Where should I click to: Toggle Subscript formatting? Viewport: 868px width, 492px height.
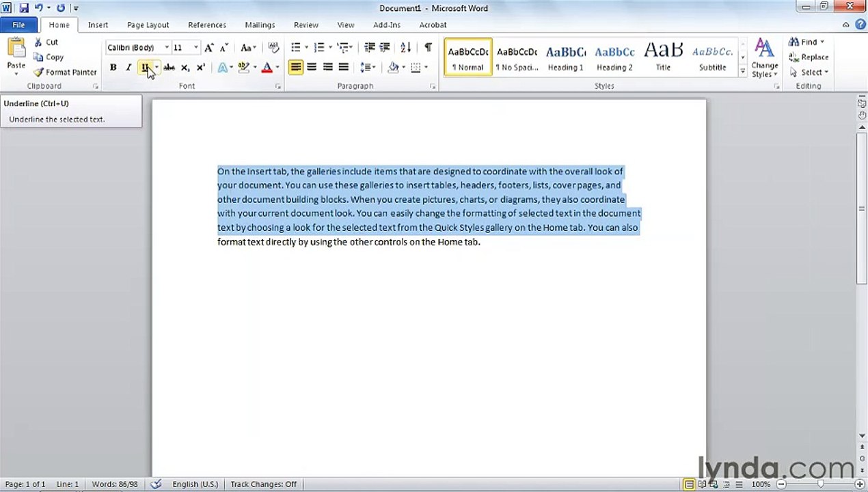(185, 68)
